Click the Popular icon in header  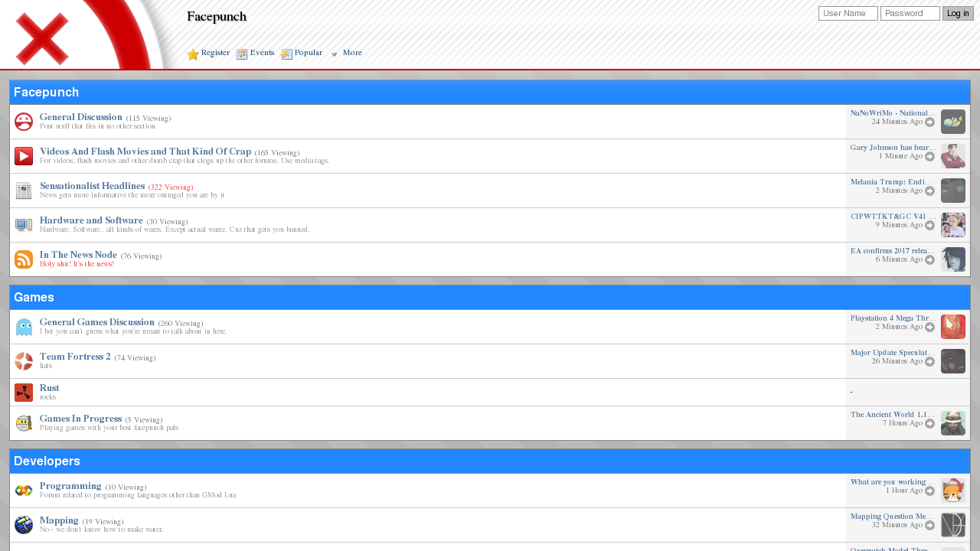(286, 54)
